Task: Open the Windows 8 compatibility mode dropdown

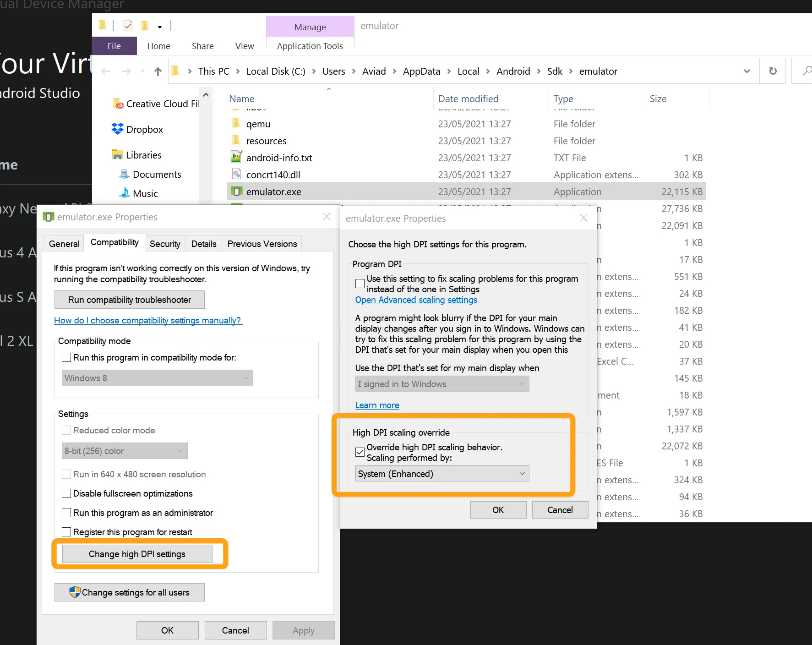Action: pyautogui.click(x=158, y=378)
